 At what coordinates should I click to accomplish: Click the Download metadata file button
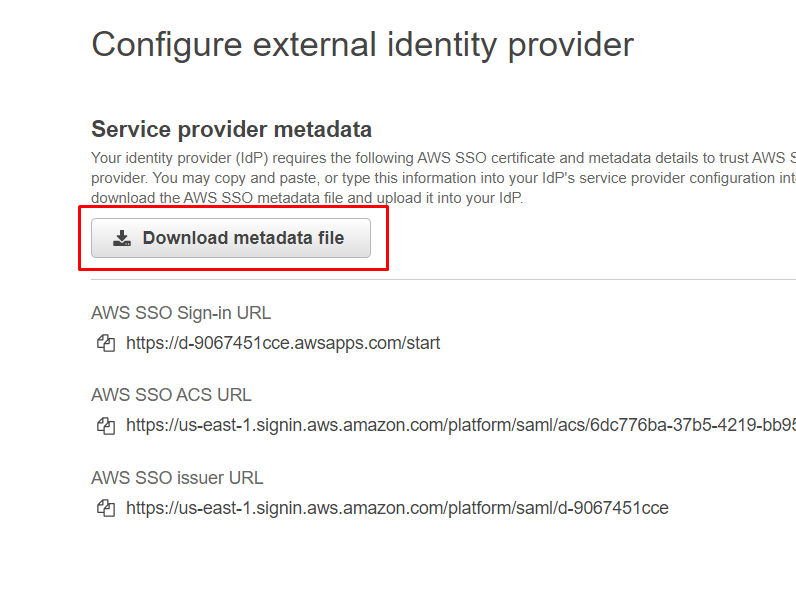click(x=231, y=238)
